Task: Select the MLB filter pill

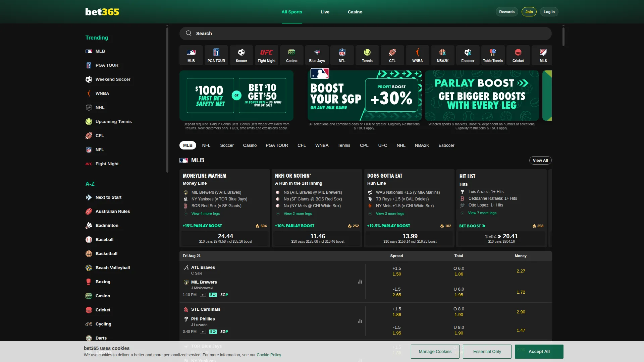Action: [x=188, y=145]
